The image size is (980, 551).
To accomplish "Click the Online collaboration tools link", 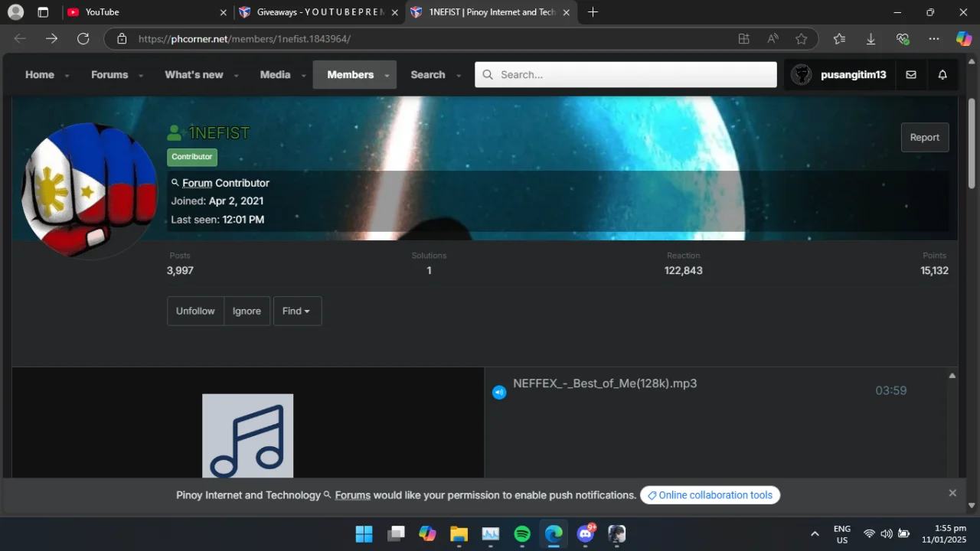I will 710,495.
